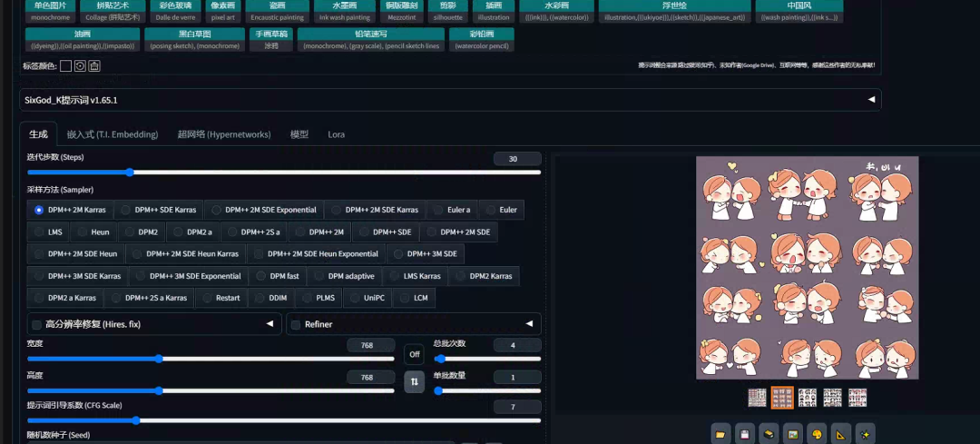Choose the plain Euler sampler
Screen dimensions: 980x444
point(502,210)
